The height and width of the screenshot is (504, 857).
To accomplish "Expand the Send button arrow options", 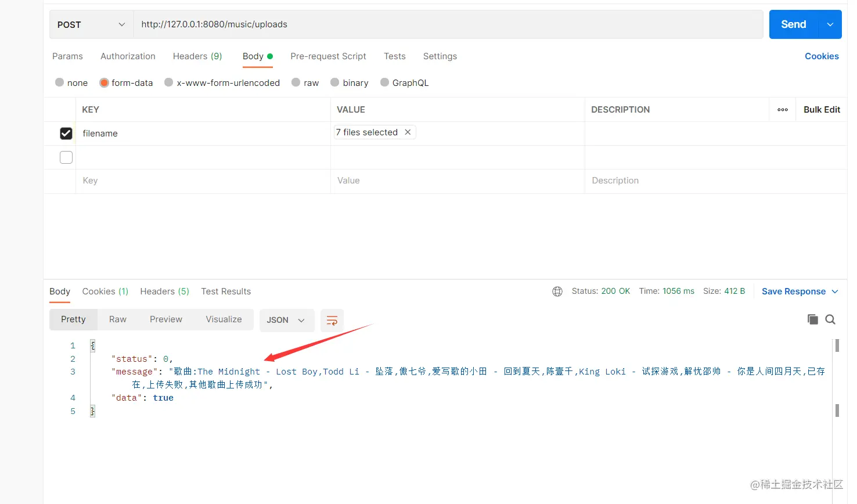I will click(x=830, y=24).
